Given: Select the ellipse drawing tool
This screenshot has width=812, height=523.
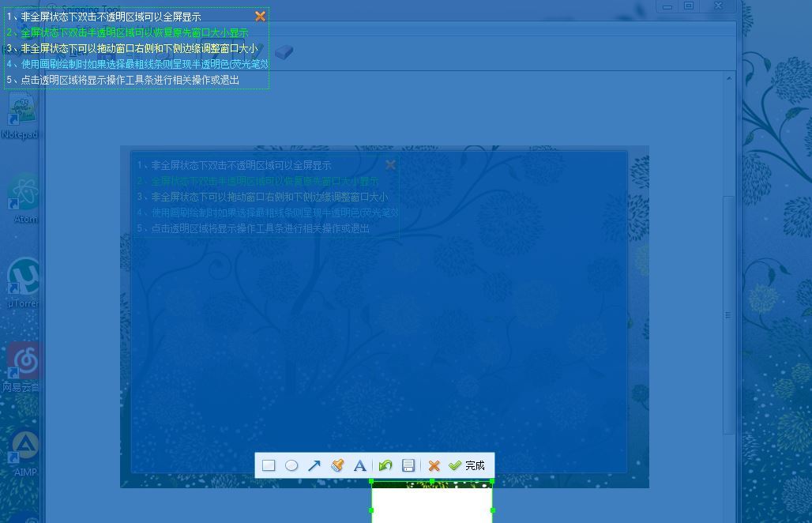Looking at the screenshot, I should point(291,465).
